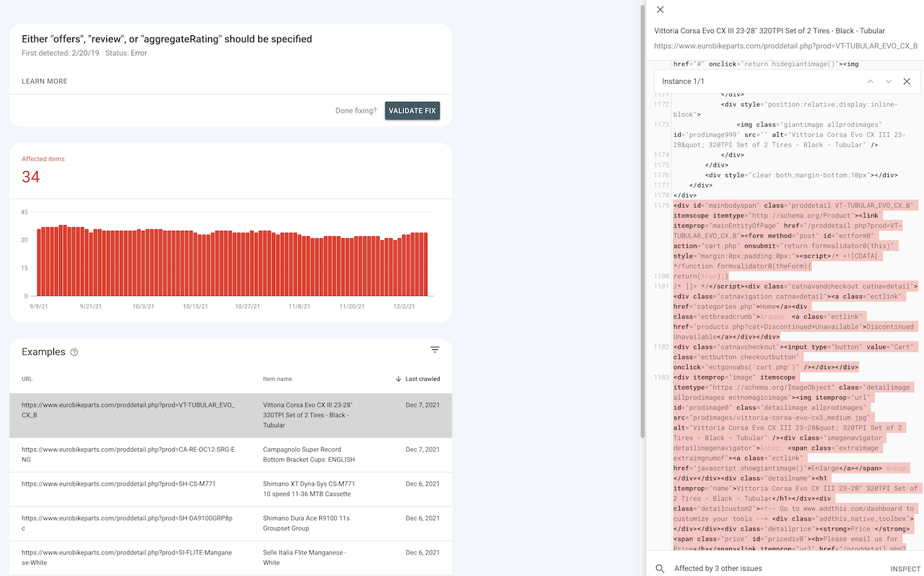Image resolution: width=924 pixels, height=576 pixels.
Task: Select the VT-TUBULAR_EVO_CX_B example row URL
Action: pyautogui.click(x=128, y=410)
